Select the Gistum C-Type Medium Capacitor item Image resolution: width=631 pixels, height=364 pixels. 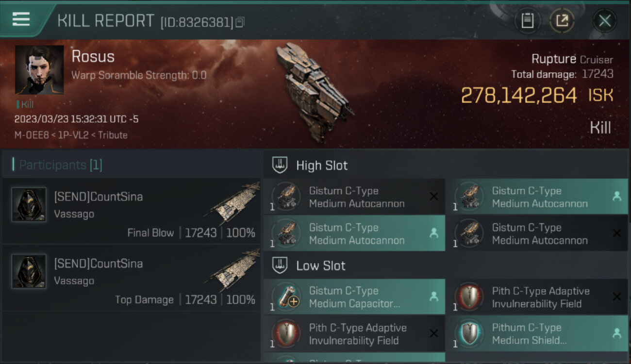pos(354,297)
